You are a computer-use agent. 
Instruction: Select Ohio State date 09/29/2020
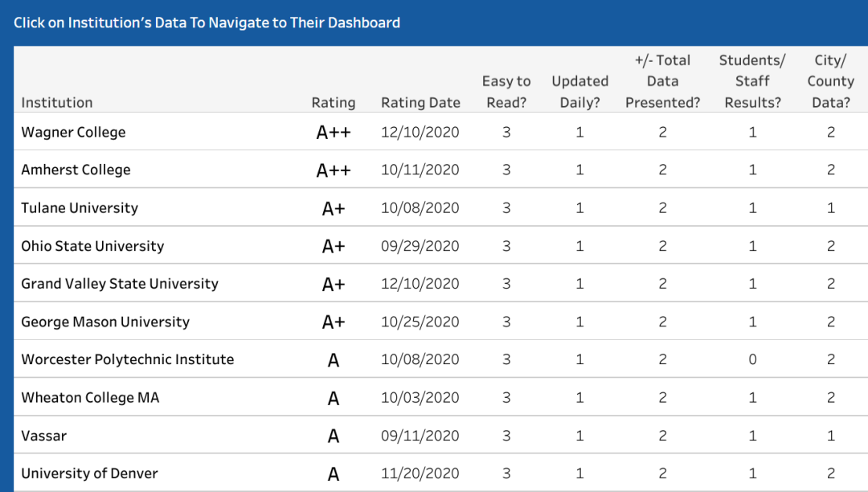(420, 246)
